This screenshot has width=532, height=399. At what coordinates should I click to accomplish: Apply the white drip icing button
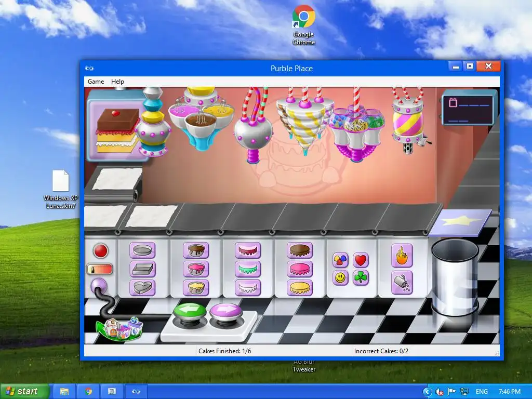tap(248, 288)
